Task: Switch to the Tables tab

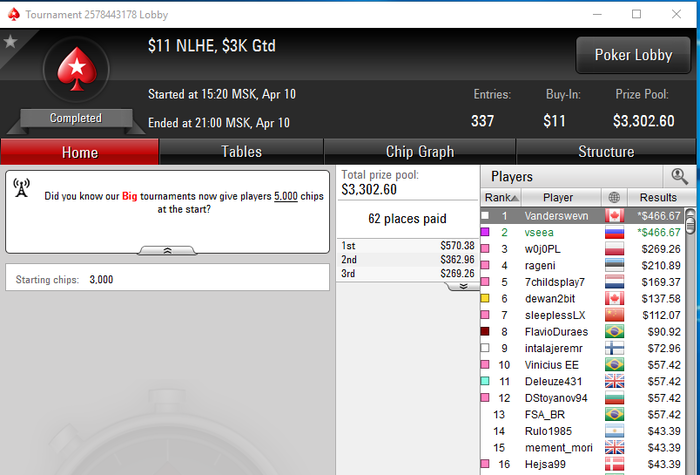Action: [242, 152]
